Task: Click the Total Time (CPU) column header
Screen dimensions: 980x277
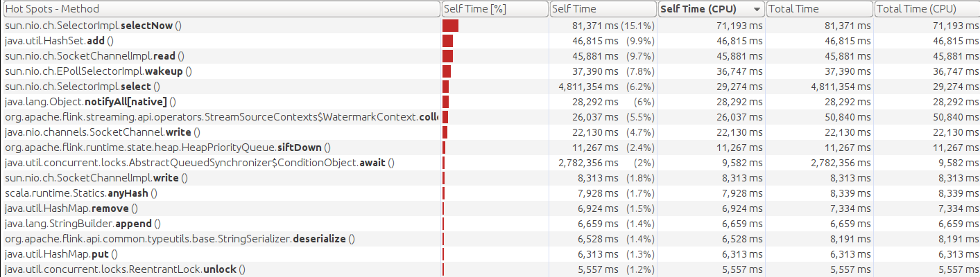Action: pos(926,9)
